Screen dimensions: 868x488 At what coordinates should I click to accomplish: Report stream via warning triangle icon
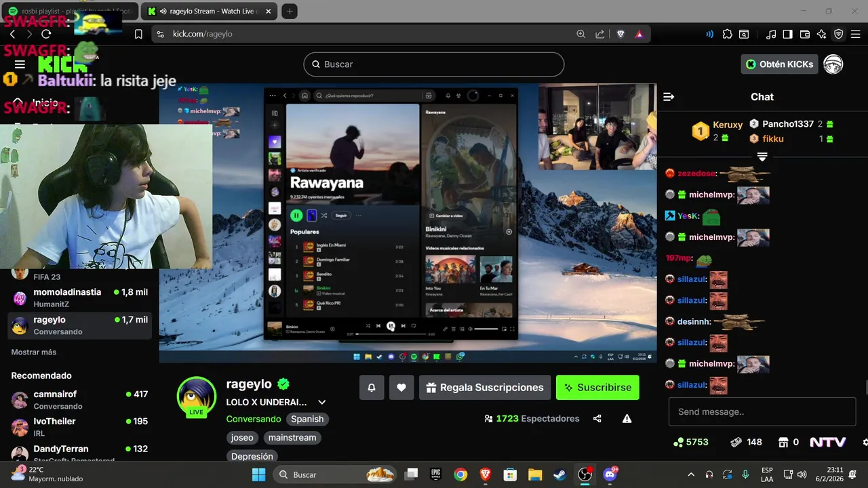pyautogui.click(x=627, y=419)
